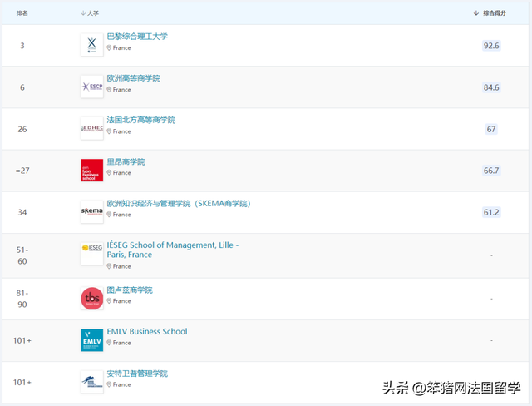Viewport: 532px width, 406px height.
Task: Click location pin icon for SKEMA商学院
Action: [109, 215]
